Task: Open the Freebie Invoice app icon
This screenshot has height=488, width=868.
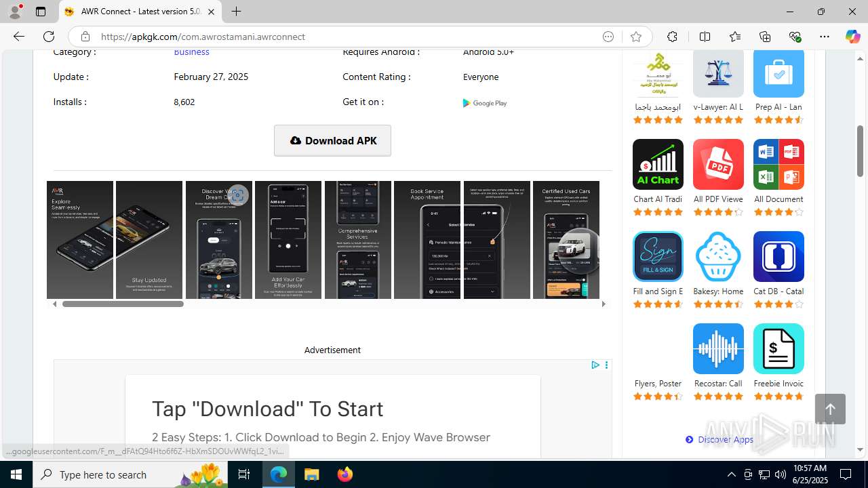Action: [x=778, y=348]
